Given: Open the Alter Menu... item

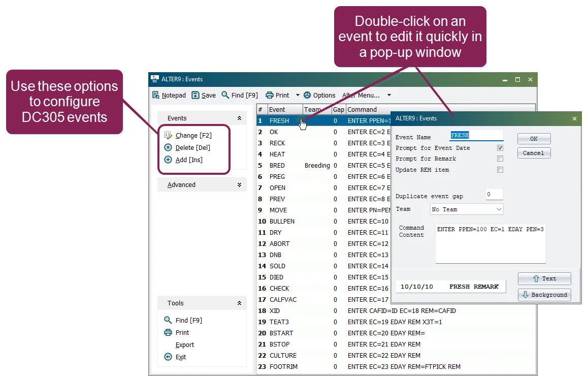Looking at the screenshot, I should tap(361, 96).
